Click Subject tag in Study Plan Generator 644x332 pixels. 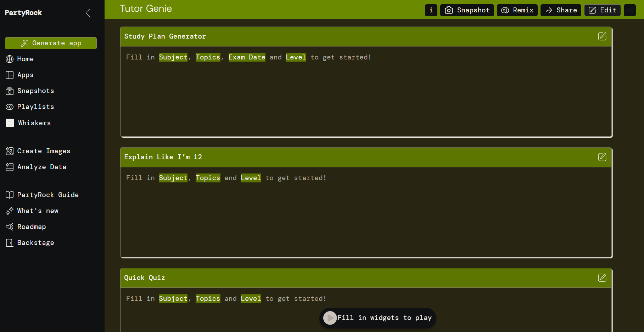tap(173, 57)
